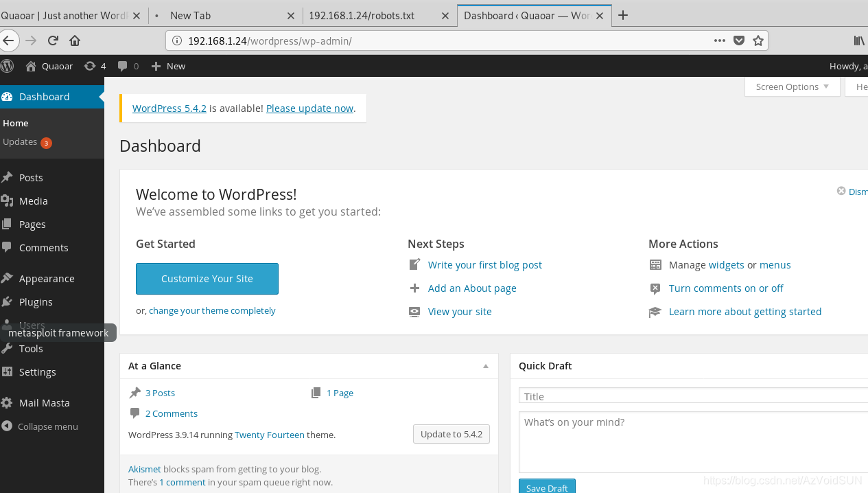
Task: Click the Save Draft button
Action: tap(547, 487)
